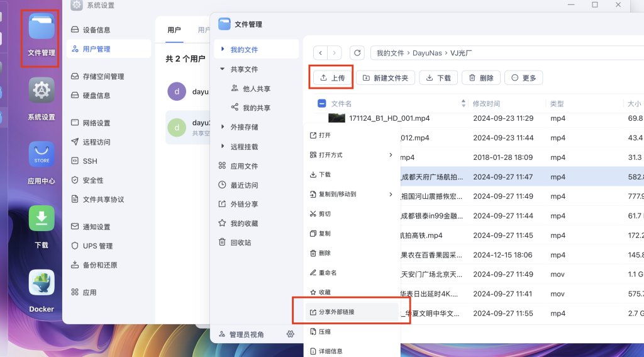644x357 pixels.
Task: Open 最近访问 in the file manager sidebar
Action: (244, 185)
